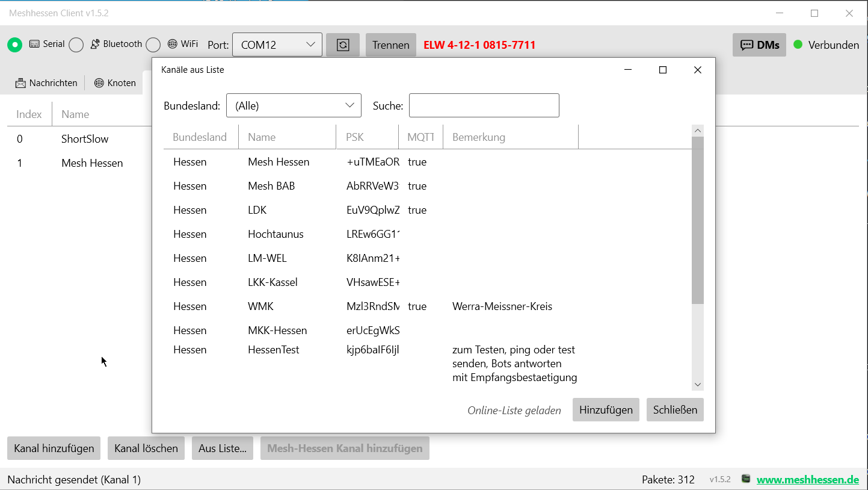Click inside the Suche search field
868x490 pixels.
click(484, 105)
